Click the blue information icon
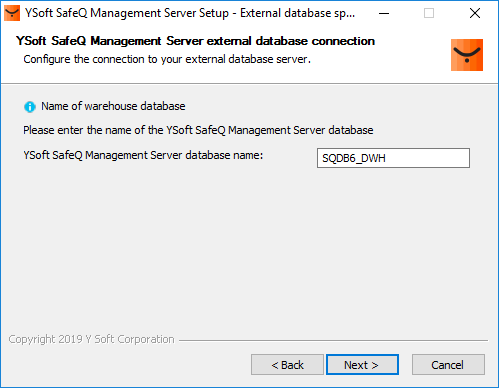Viewport: 499px width, 388px height. point(30,107)
